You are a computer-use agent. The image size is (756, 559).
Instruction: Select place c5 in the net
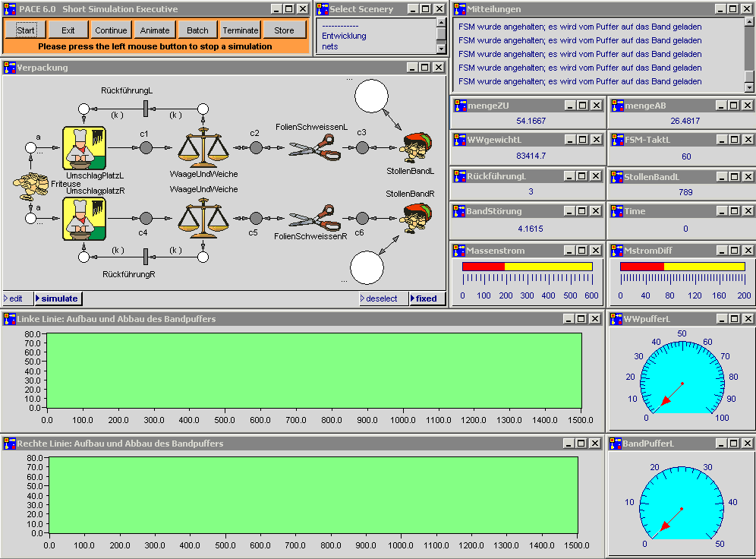[256, 218]
